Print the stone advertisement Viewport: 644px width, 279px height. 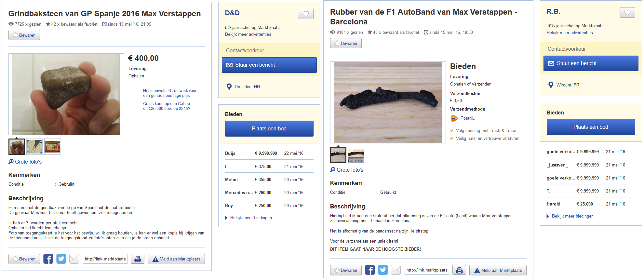(138, 259)
